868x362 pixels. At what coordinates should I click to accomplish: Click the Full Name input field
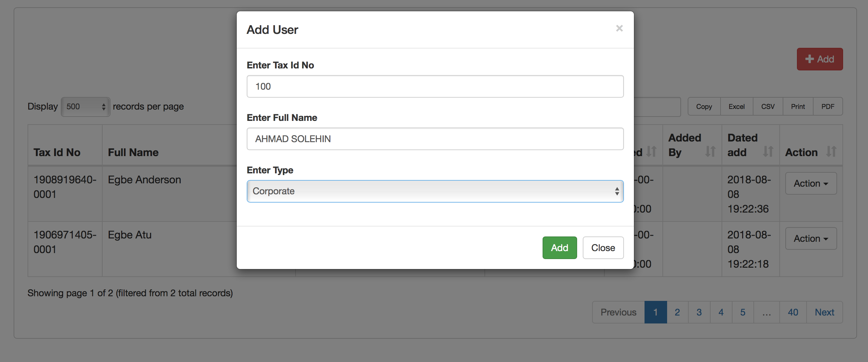point(435,139)
